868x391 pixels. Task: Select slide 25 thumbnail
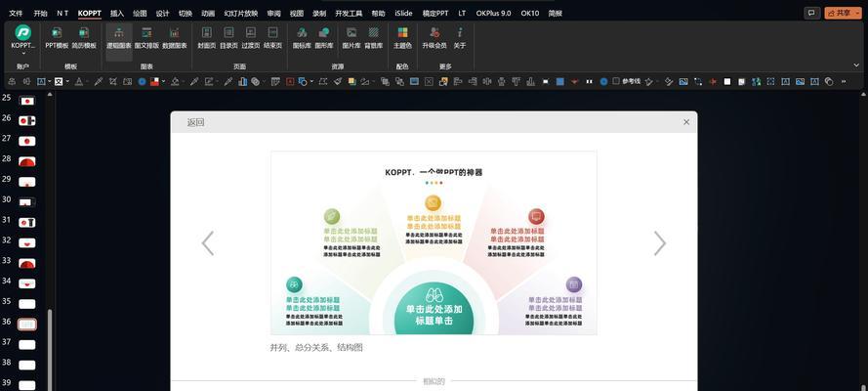coord(27,101)
